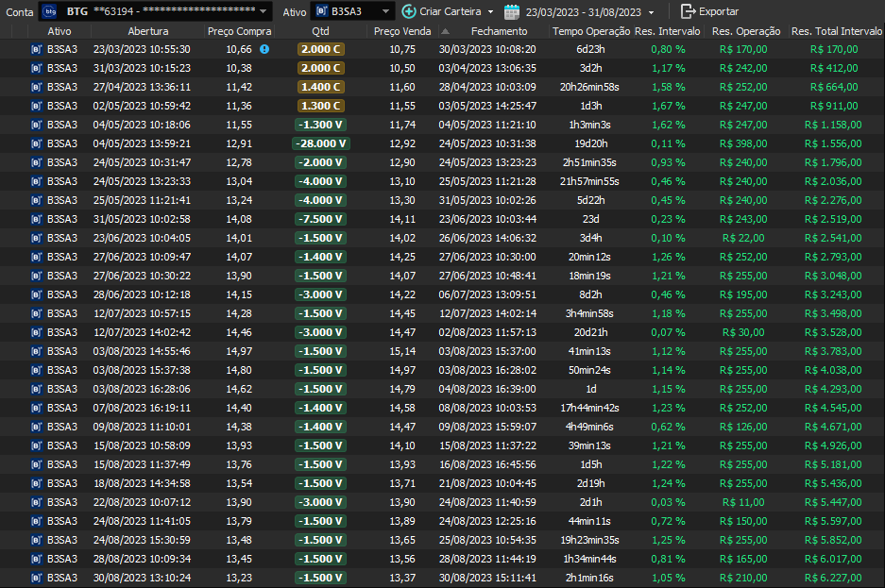Viewport: 885px width, 588px height.
Task: Expand the Ativo B3SA3 dropdown
Action: (x=384, y=11)
